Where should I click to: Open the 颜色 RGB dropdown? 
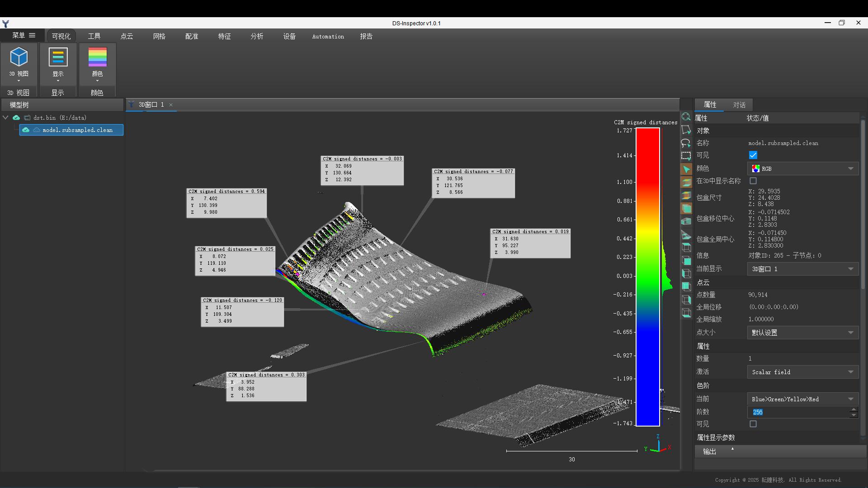pos(803,169)
